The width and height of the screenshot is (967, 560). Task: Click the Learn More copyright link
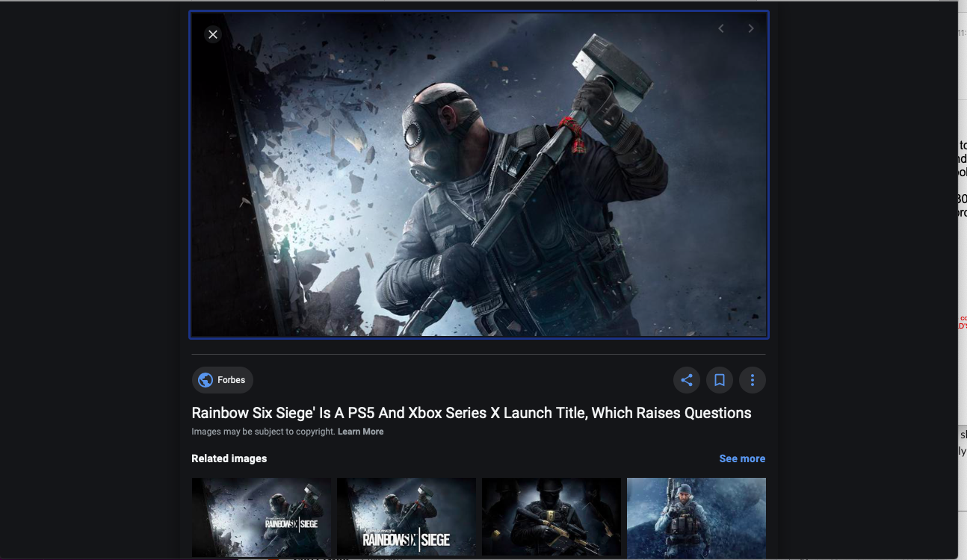tap(360, 432)
